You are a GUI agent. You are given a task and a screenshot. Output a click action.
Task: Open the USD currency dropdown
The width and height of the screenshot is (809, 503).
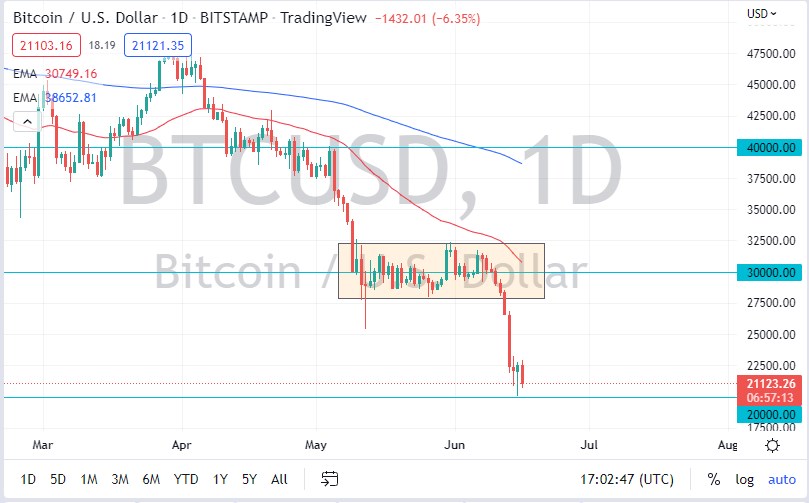[x=762, y=14]
